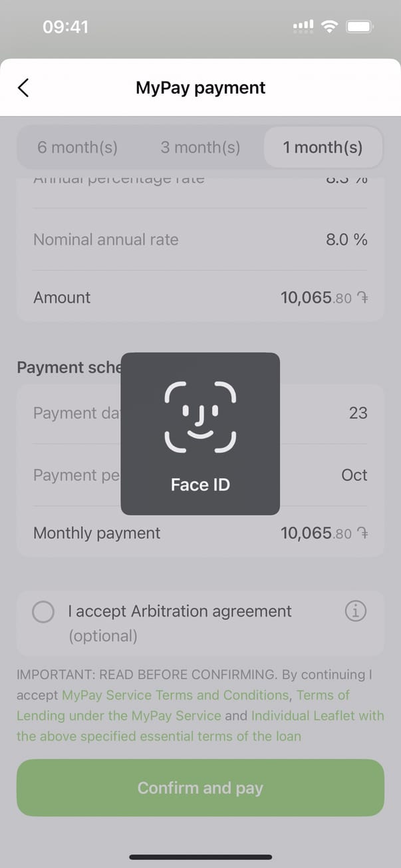Tap the back arrow icon
This screenshot has height=868, width=401.
(23, 88)
